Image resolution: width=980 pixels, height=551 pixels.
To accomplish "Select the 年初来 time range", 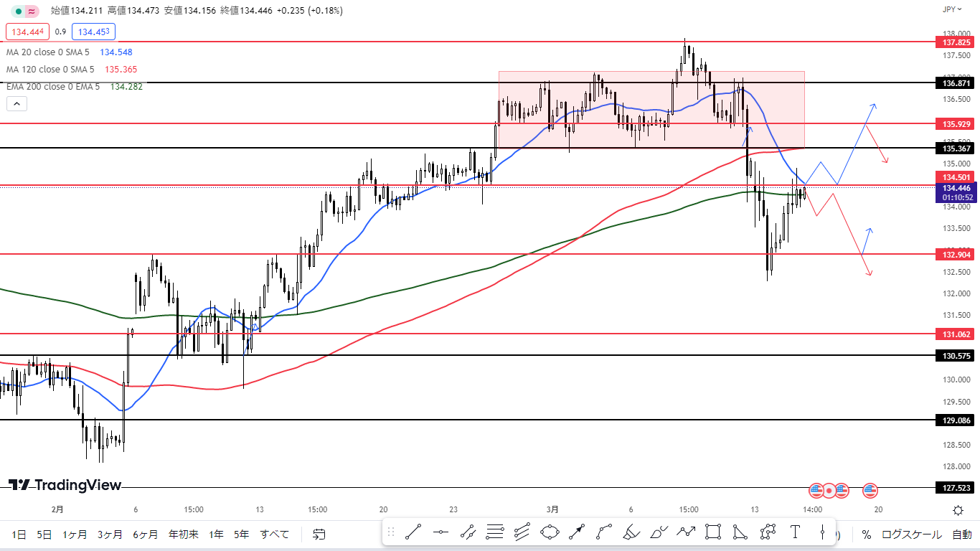I will (183, 534).
